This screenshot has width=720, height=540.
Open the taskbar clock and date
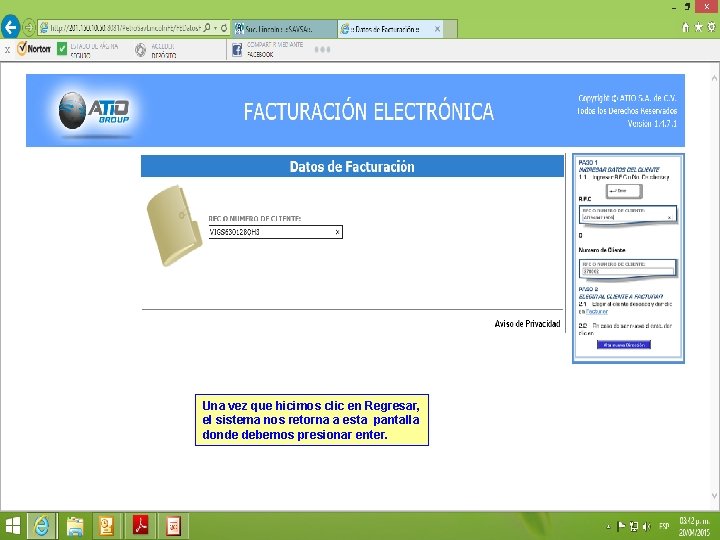pos(695,527)
